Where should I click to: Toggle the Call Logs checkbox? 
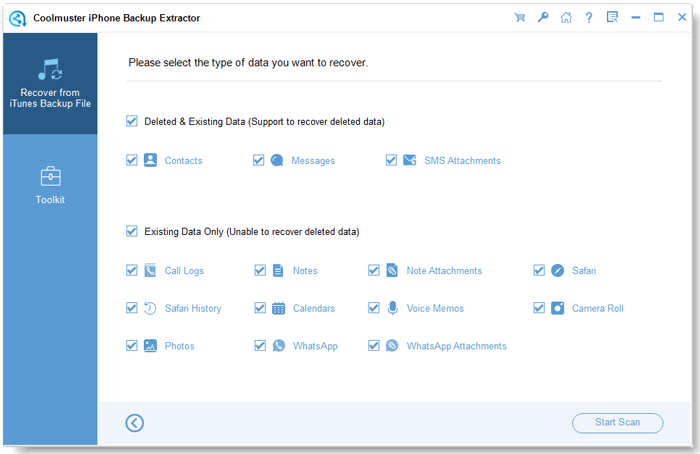point(132,271)
